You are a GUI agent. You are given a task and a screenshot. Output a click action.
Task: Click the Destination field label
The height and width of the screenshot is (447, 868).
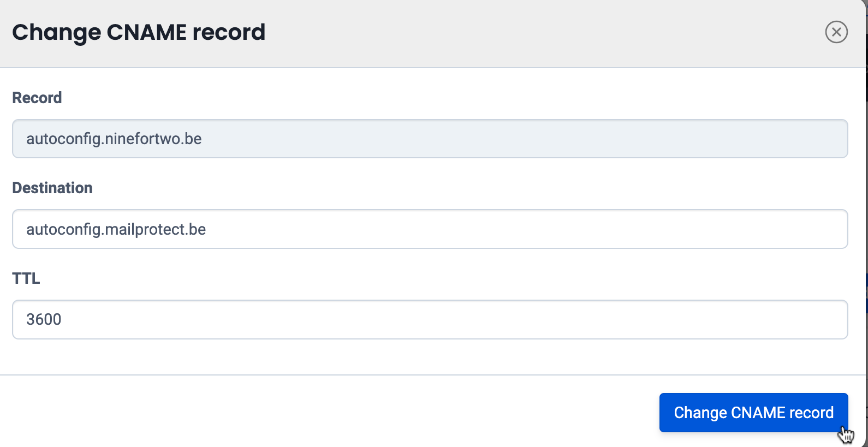click(52, 188)
